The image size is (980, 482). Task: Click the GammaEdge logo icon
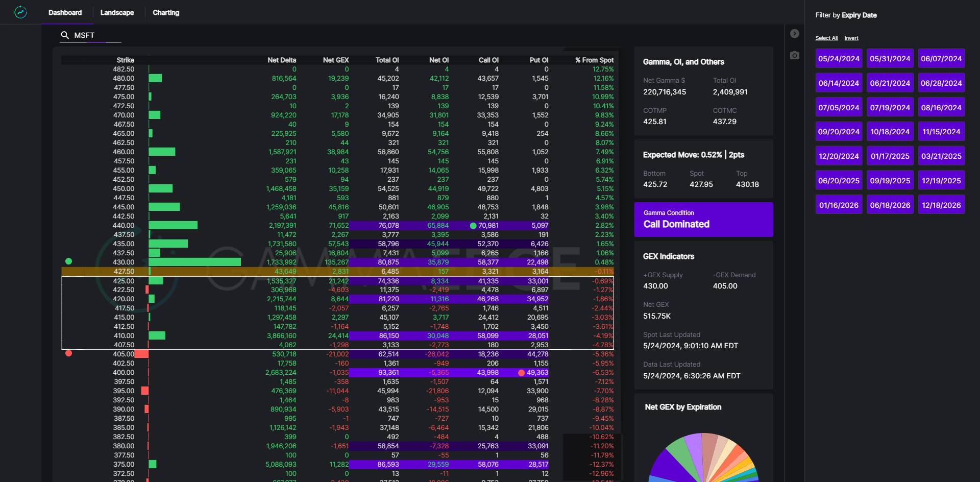tap(20, 12)
